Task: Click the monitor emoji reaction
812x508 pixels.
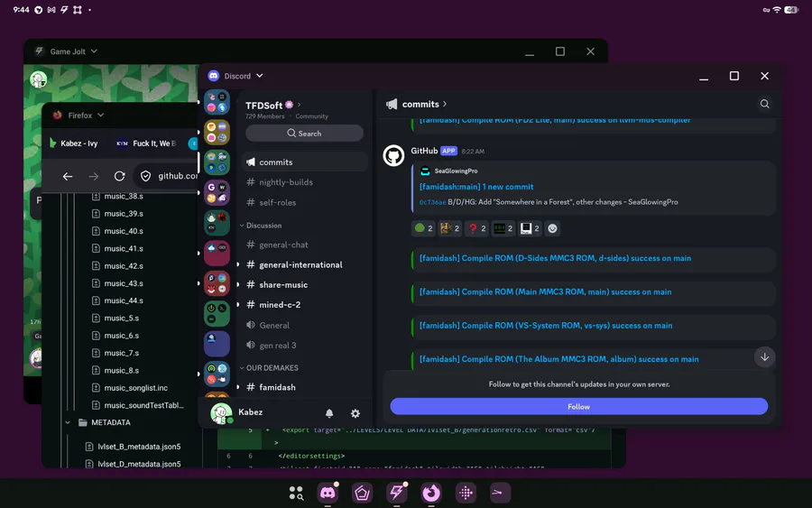Action: (x=530, y=228)
